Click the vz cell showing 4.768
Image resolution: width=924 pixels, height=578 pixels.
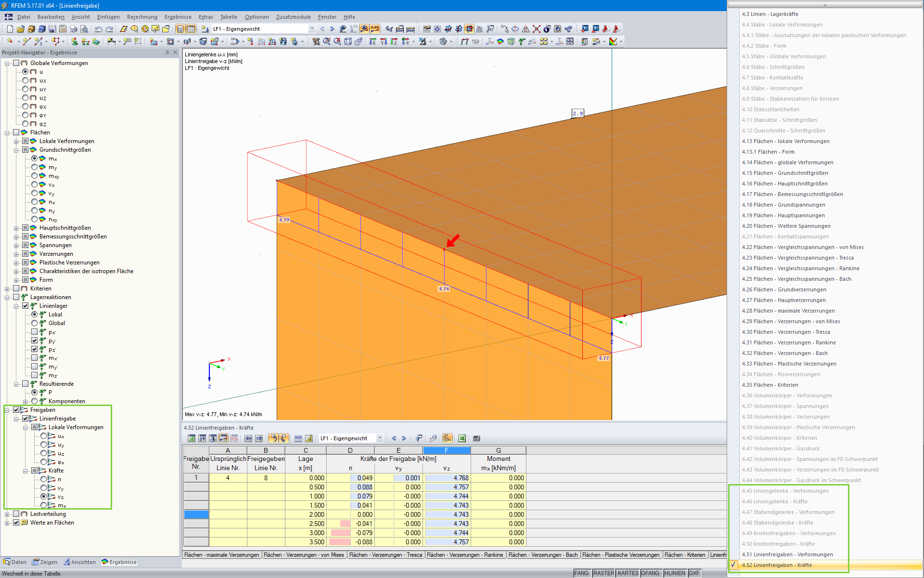pyautogui.click(x=446, y=478)
